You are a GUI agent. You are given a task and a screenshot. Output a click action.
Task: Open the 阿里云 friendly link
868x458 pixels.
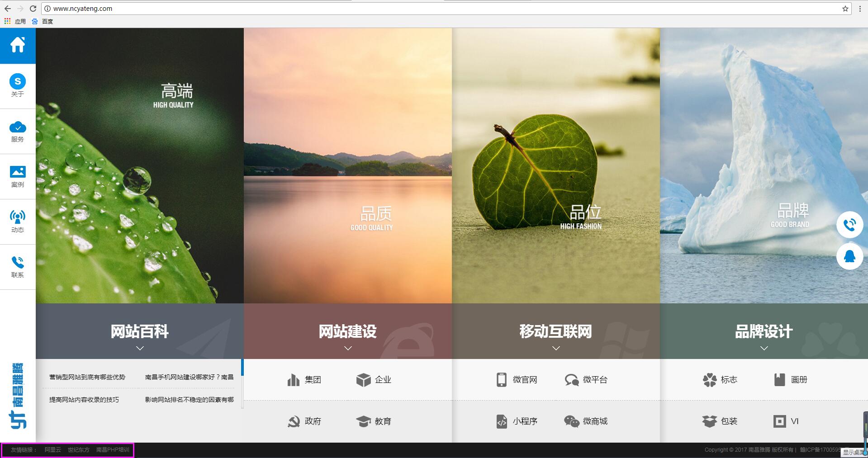(52, 450)
